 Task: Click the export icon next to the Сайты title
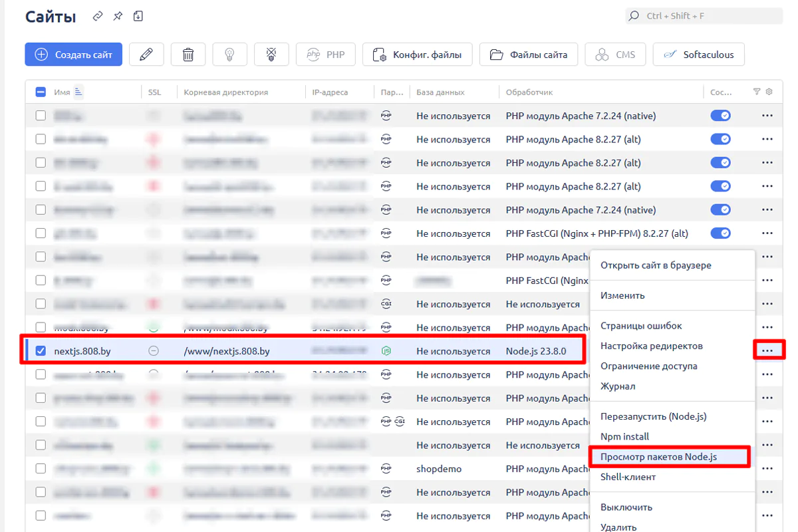(138, 16)
